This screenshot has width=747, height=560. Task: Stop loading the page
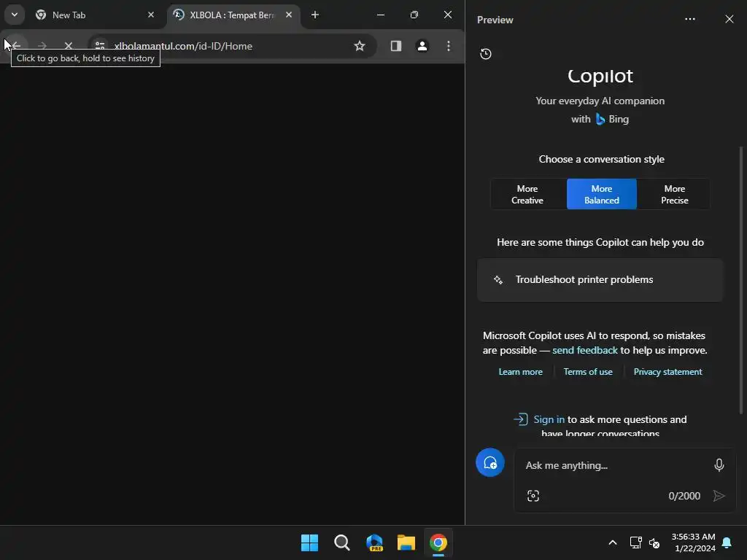(68, 46)
